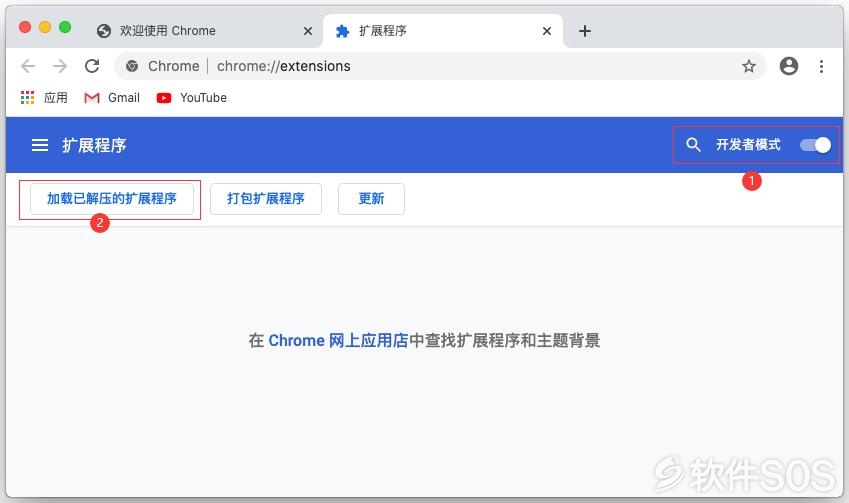Open the YouTube bookmark

(192, 97)
